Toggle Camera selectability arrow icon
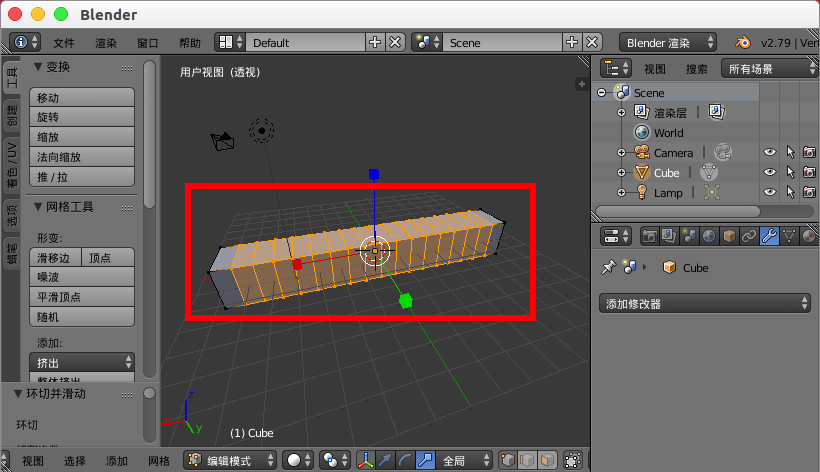Screen dimensions: 820x472 790,152
